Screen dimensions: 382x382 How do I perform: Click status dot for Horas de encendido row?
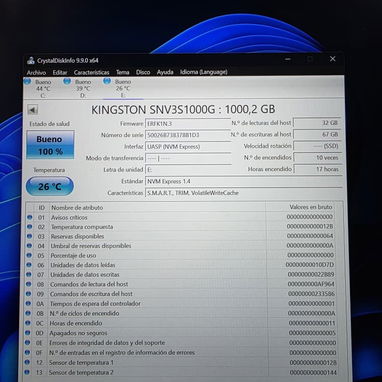click(28, 323)
